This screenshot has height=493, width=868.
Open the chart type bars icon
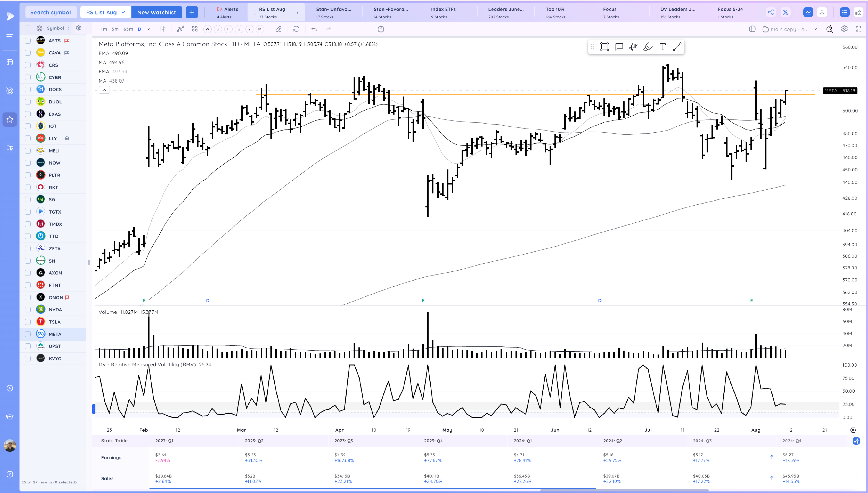point(163,29)
